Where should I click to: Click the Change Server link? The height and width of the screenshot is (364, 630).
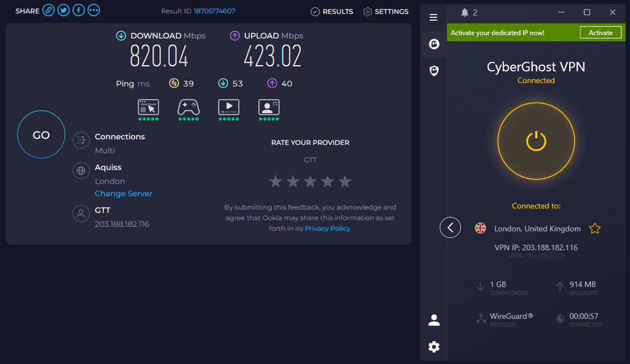pos(123,194)
